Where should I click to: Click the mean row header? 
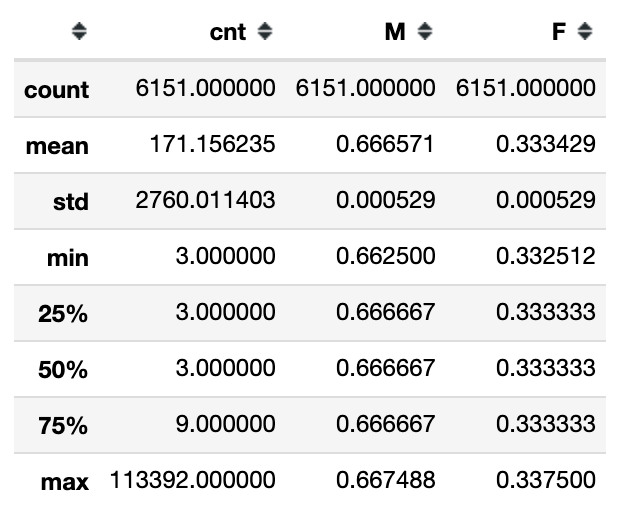click(x=57, y=146)
